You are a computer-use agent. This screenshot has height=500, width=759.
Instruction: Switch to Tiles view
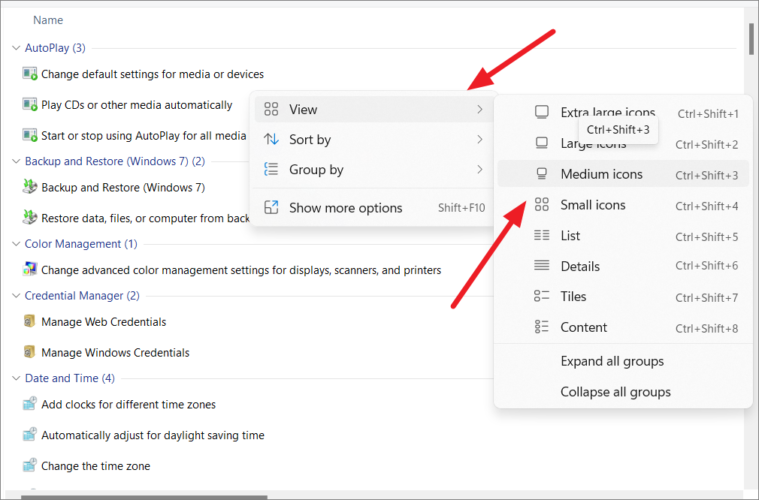click(623, 296)
